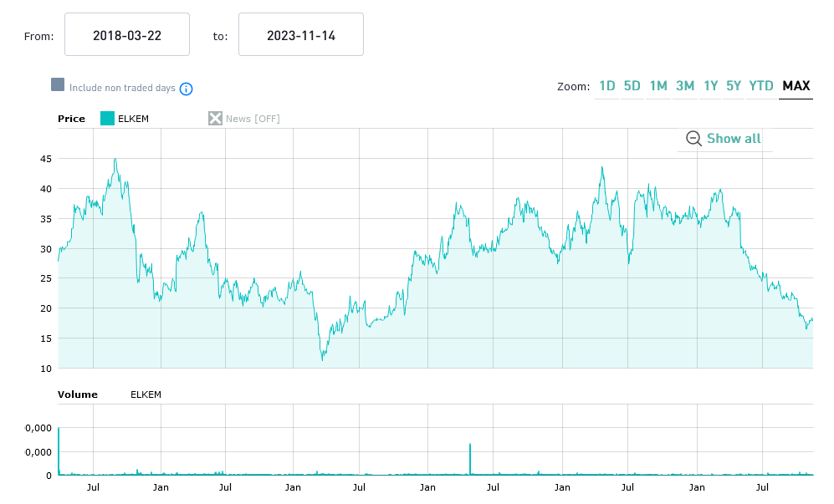
Task: Click the info icon beside non traded days
Action: point(187,89)
